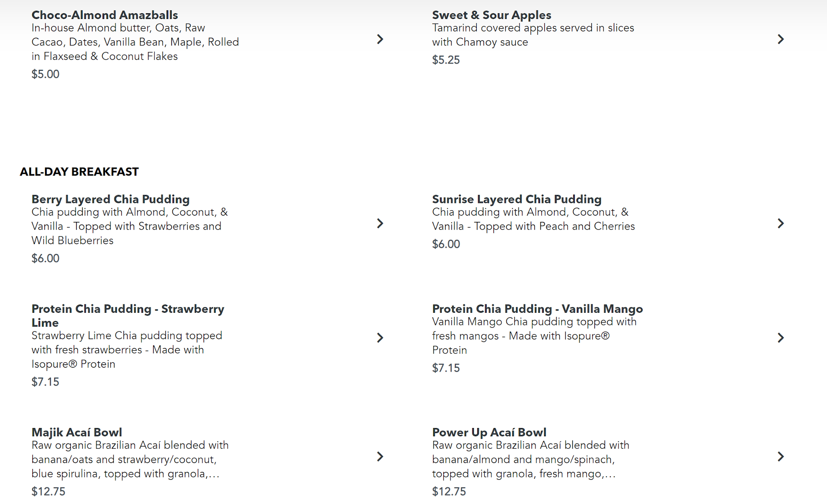This screenshot has width=827, height=504.
Task: Click the $12.75 price under Majik Acaí Bowl
Action: 48,492
